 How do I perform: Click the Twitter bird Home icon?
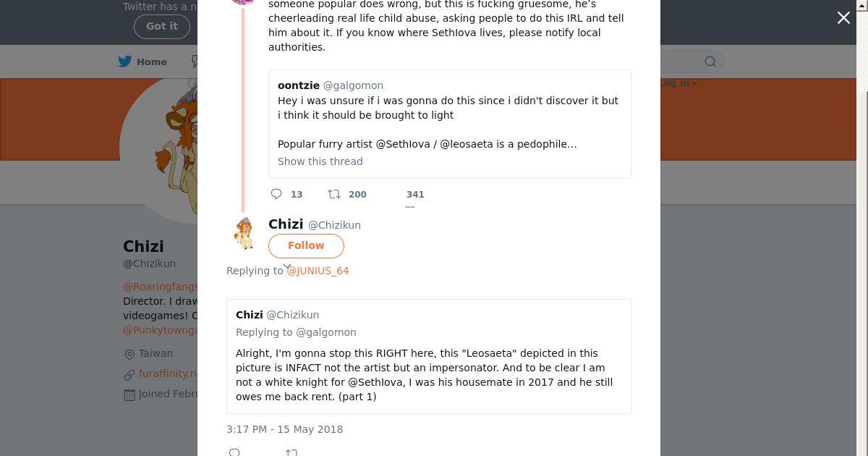[x=125, y=62]
